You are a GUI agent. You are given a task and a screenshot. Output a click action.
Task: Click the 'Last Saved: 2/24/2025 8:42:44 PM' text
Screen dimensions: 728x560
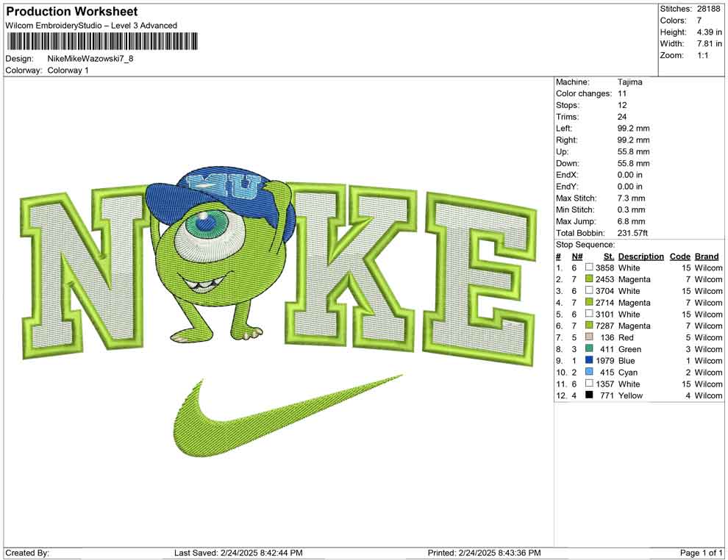pos(238,553)
